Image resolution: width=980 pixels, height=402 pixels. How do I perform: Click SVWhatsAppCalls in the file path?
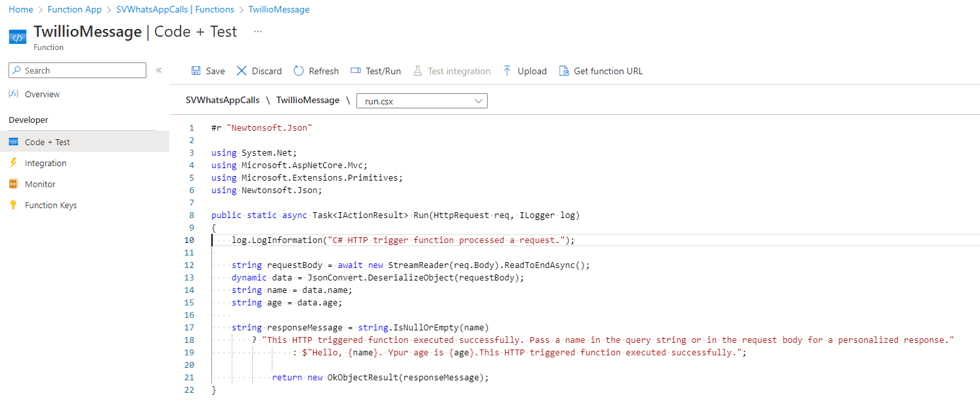(x=223, y=100)
